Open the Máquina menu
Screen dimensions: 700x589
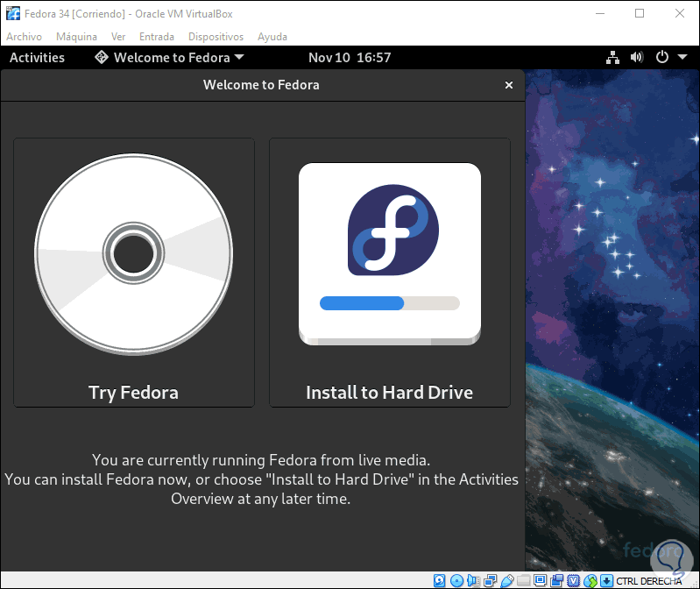[x=76, y=37]
